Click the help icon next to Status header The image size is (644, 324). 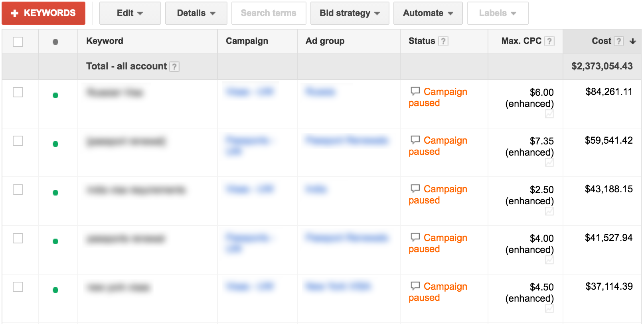pos(443,41)
